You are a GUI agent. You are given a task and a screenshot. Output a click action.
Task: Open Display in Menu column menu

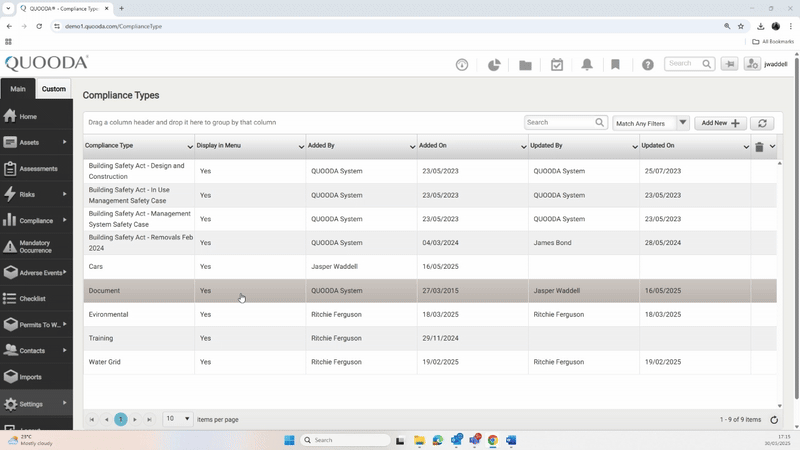(301, 146)
